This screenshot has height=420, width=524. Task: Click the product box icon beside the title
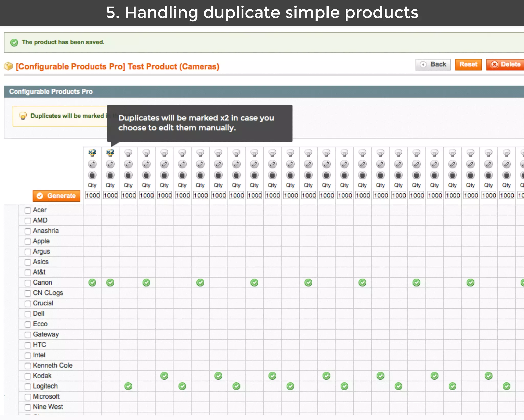pos(8,66)
